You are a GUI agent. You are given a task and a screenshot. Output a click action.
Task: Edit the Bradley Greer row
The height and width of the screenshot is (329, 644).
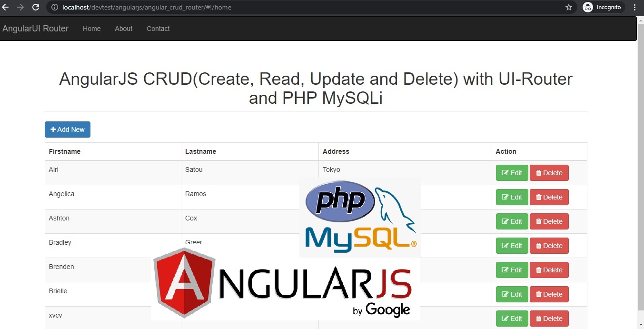pos(512,246)
